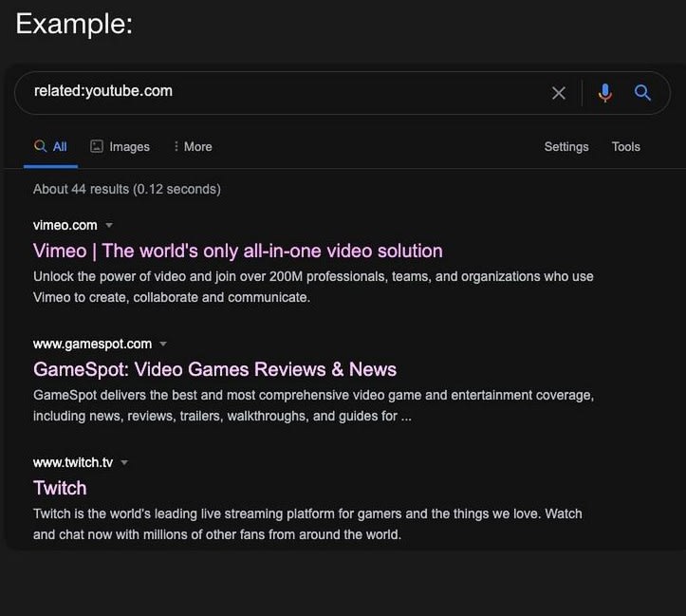Viewport: 686px width, 616px height.
Task: Click the GameSpot description snippet text
Action: [313, 405]
